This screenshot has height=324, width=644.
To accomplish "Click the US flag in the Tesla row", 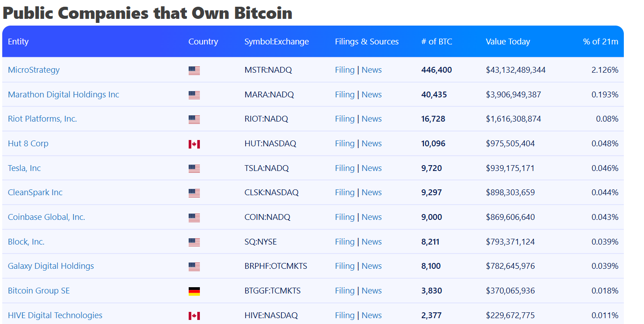I will [x=194, y=168].
